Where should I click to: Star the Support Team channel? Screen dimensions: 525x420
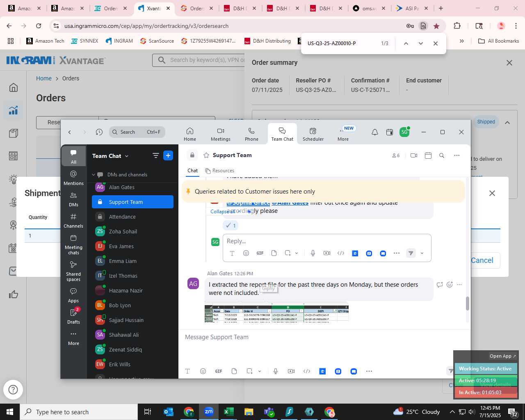[206, 155]
